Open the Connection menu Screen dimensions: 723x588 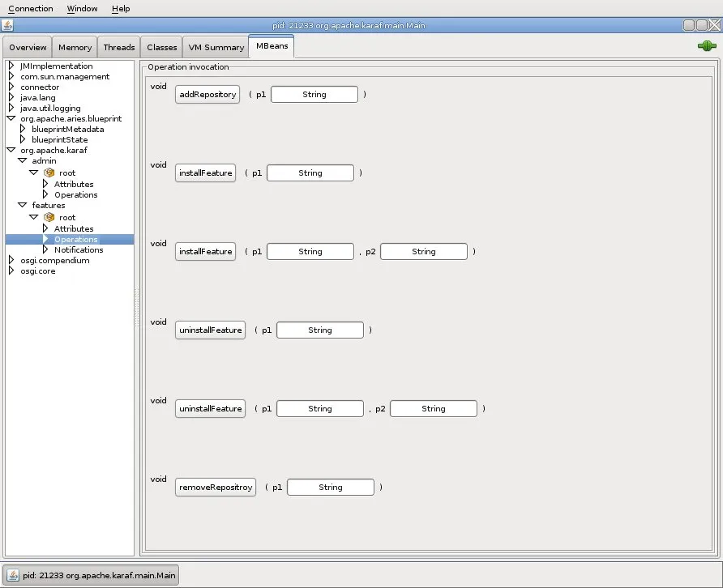point(31,9)
